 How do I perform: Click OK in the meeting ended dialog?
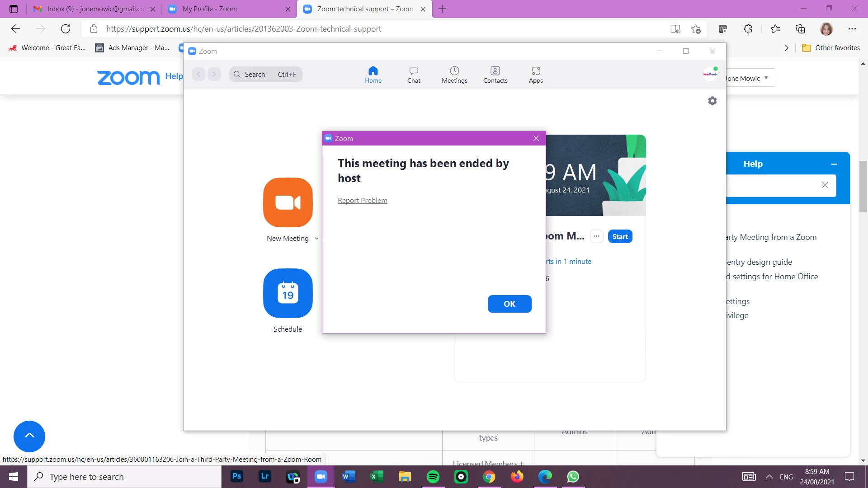pos(509,304)
